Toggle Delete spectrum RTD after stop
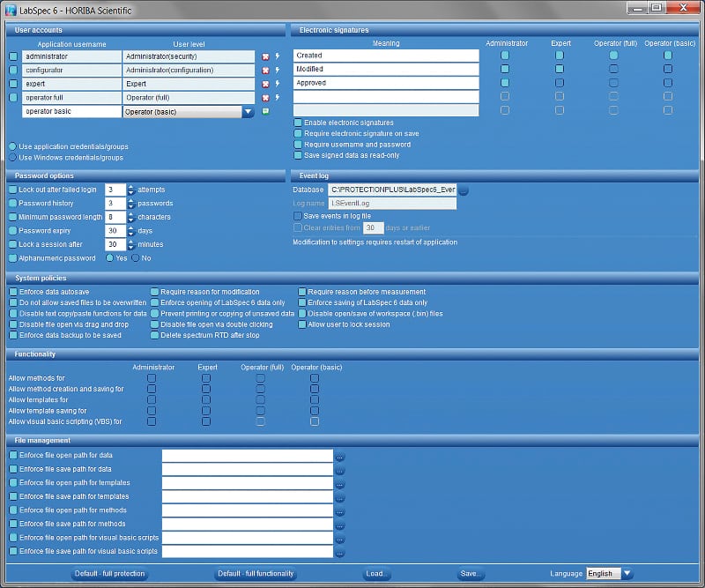The height and width of the screenshot is (588, 705). (x=155, y=335)
